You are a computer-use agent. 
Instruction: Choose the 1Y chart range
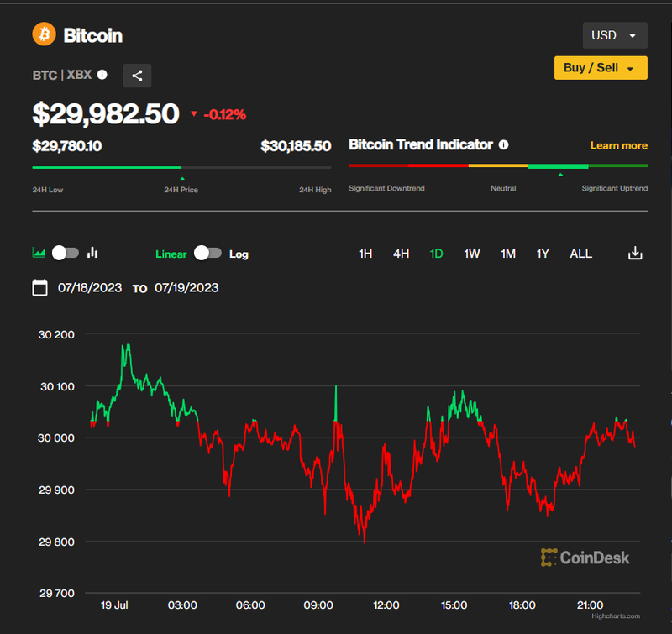tap(543, 254)
